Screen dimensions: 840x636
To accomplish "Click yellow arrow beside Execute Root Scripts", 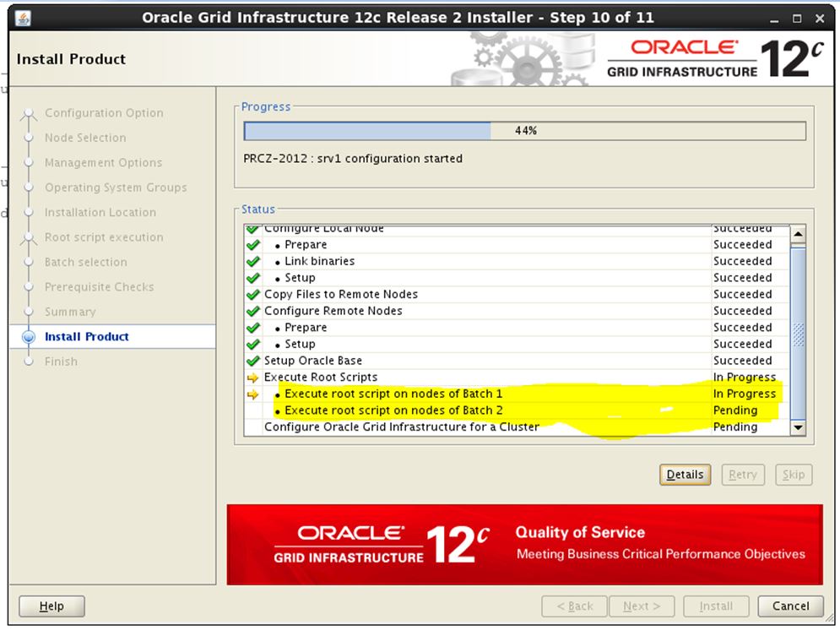I will point(252,378).
